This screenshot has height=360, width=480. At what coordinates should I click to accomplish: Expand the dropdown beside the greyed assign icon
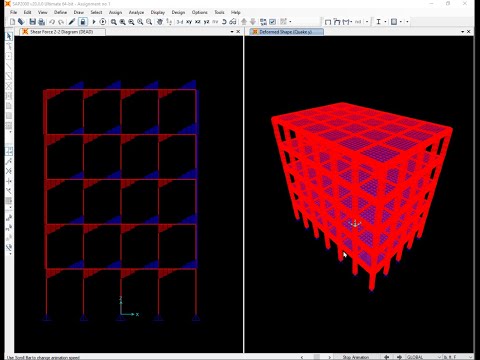[290, 22]
